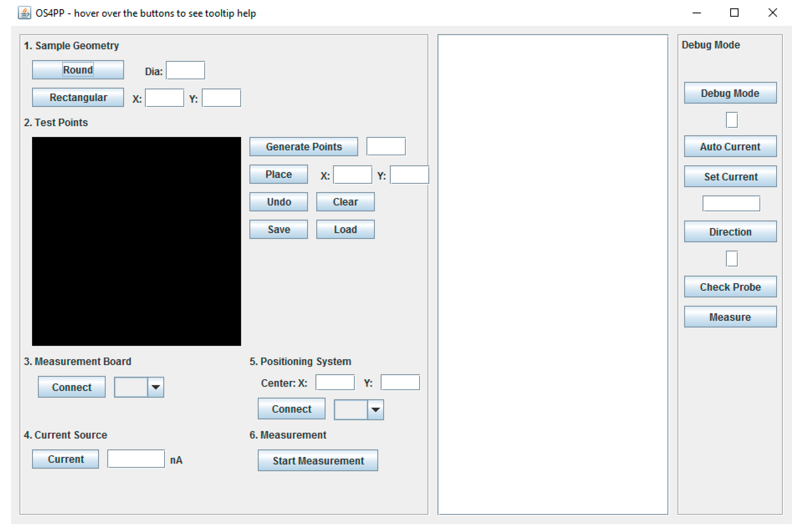Click the nA current input field
The image size is (799, 532).
136,459
